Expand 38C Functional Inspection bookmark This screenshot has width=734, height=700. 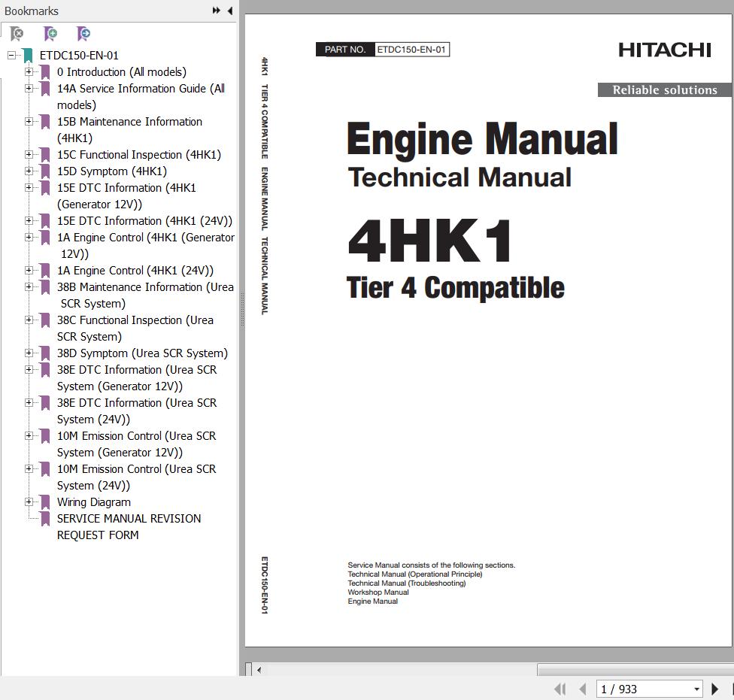tap(29, 320)
